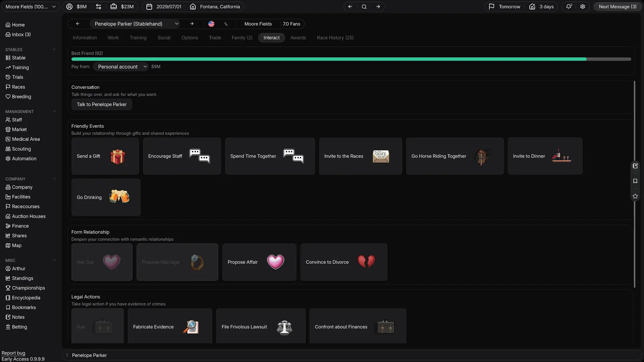
Task: Collapse the STABLES sidebar section
Action: pyautogui.click(x=54, y=50)
